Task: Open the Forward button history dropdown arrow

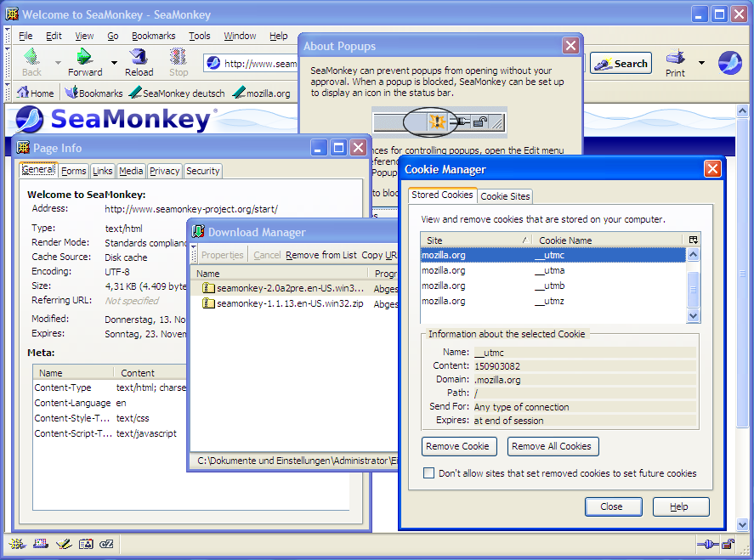Action: [x=111, y=63]
